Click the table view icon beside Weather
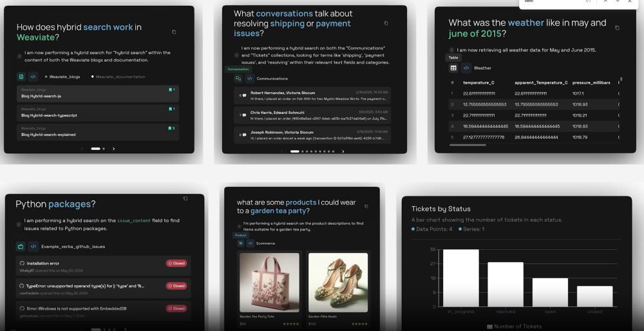The width and height of the screenshot is (644, 331). pos(453,68)
